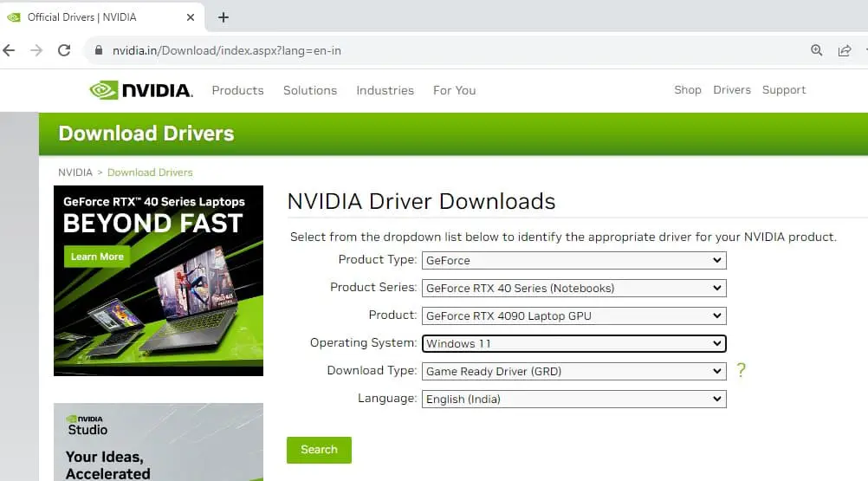868x481 pixels.
Task: Click the share page icon
Action: [844, 50]
